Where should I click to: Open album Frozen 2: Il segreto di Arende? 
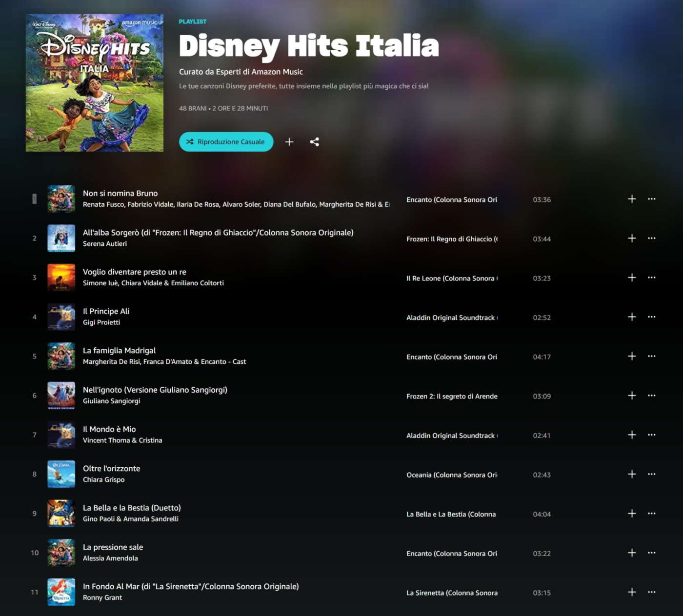[x=452, y=396]
